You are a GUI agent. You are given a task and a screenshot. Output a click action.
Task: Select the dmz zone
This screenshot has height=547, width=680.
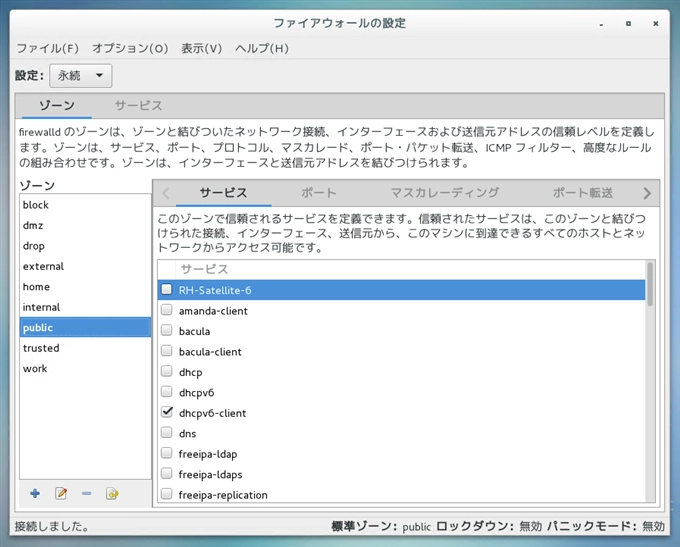tap(85, 225)
